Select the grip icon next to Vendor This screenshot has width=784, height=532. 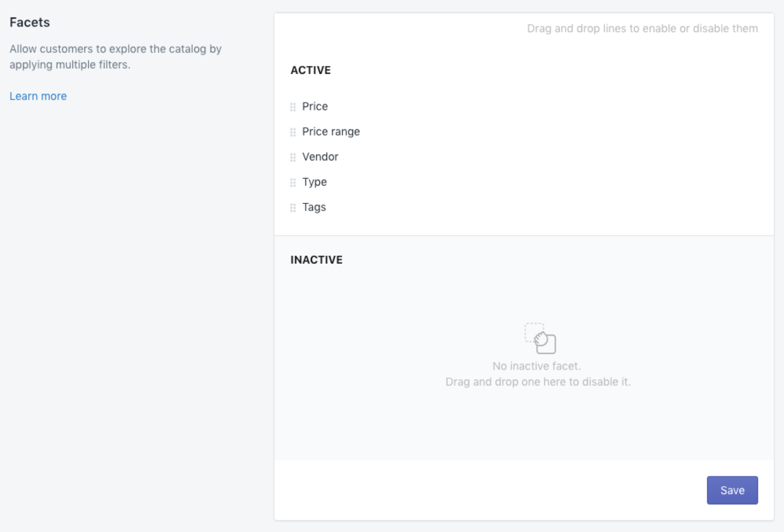click(293, 157)
